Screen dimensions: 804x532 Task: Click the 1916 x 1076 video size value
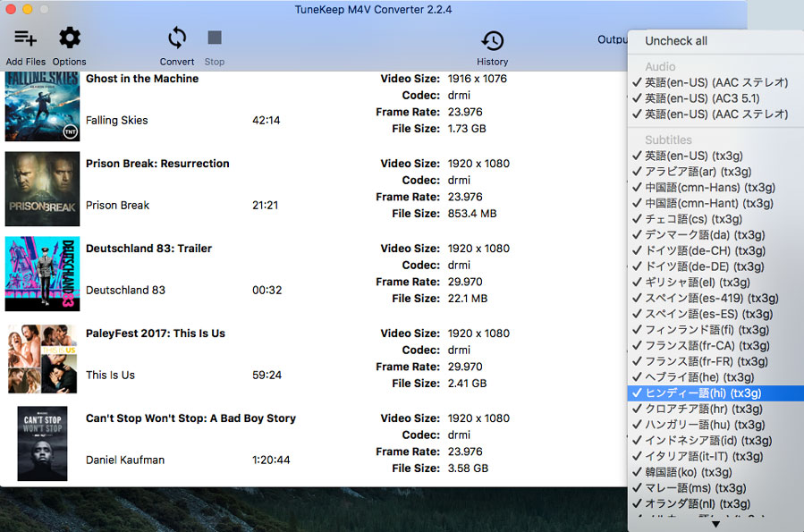pos(478,79)
